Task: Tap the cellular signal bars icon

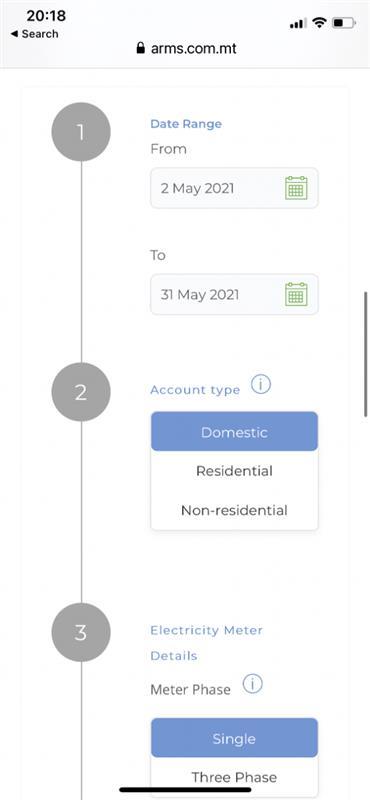Action: click(298, 23)
